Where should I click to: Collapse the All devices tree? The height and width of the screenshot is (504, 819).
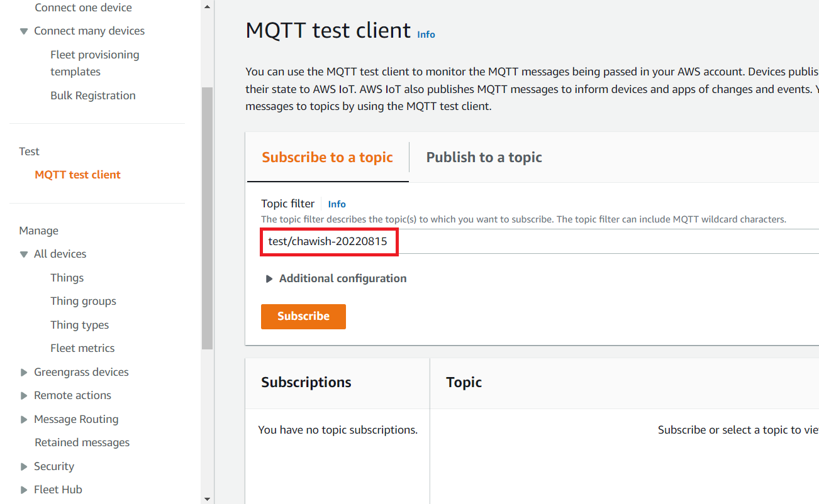click(x=23, y=254)
